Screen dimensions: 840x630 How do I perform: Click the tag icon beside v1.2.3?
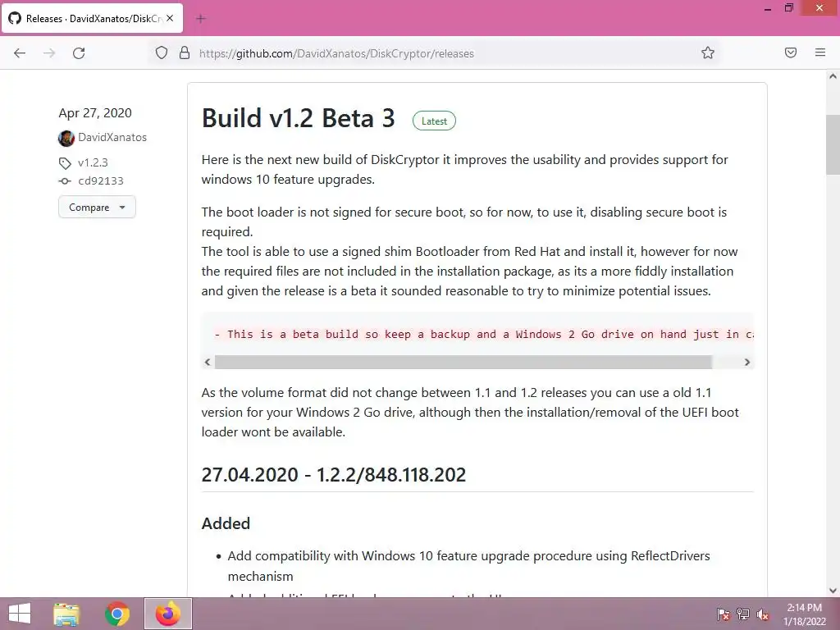[65, 163]
